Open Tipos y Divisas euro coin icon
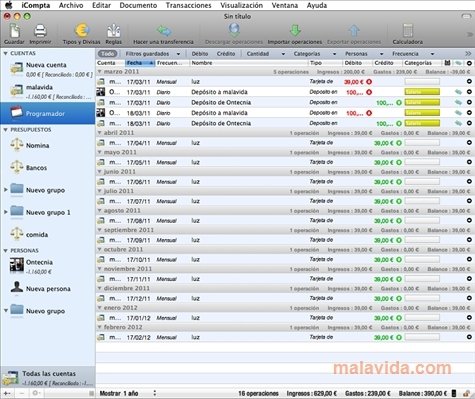This screenshot has height=399, width=475. (82, 31)
